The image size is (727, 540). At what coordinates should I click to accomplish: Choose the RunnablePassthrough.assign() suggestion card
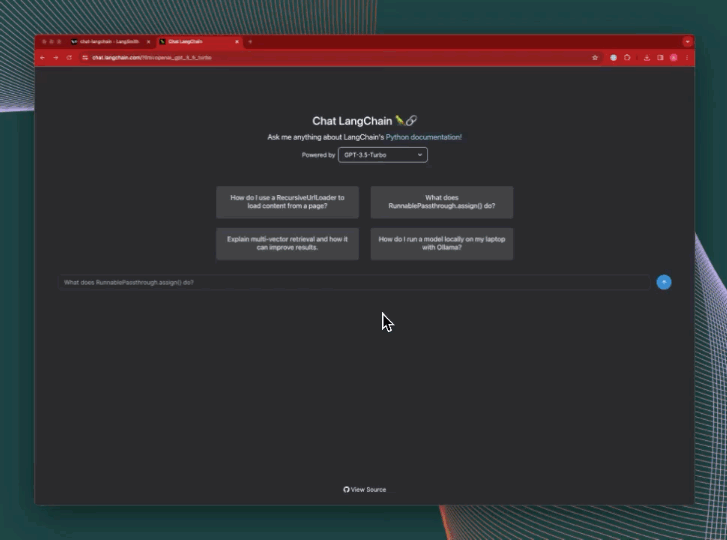point(441,202)
